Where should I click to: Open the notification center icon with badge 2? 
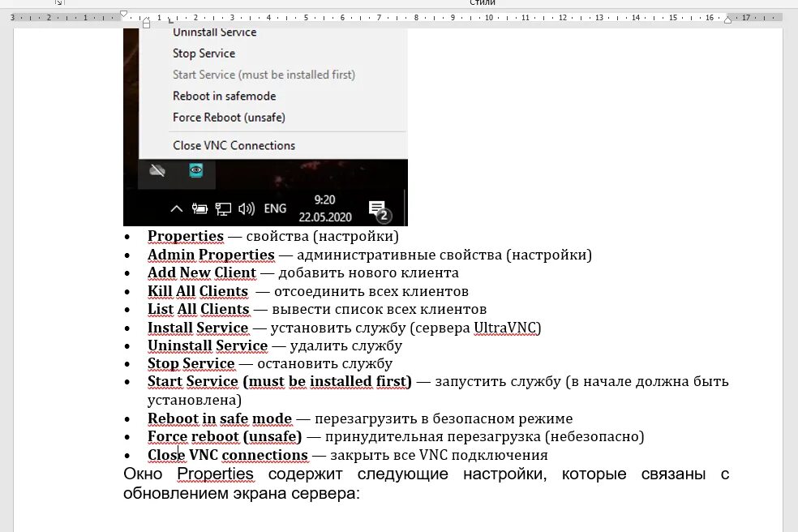(380, 211)
